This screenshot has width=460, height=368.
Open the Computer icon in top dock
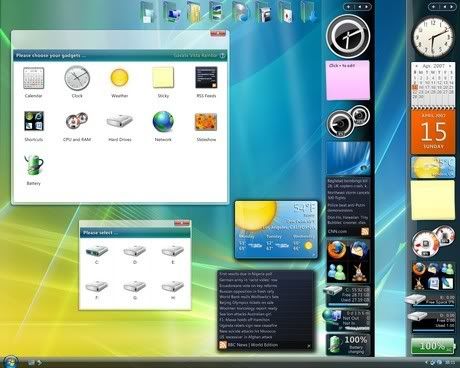point(172,13)
